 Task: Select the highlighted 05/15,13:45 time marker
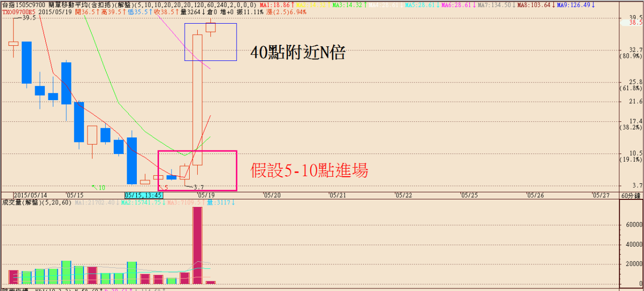coord(143,195)
